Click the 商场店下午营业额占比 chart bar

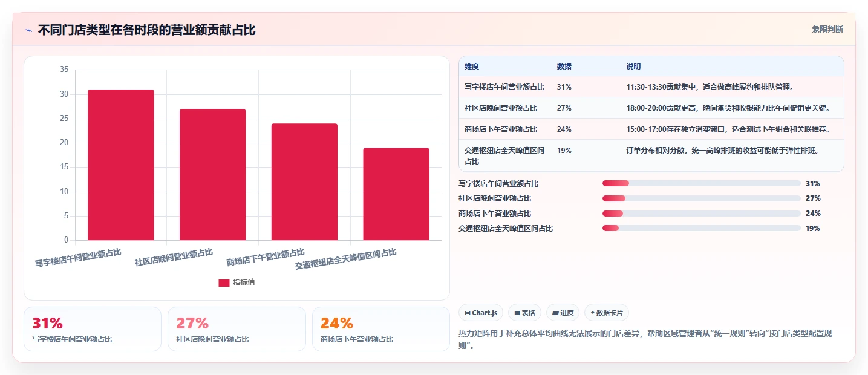tap(304, 181)
